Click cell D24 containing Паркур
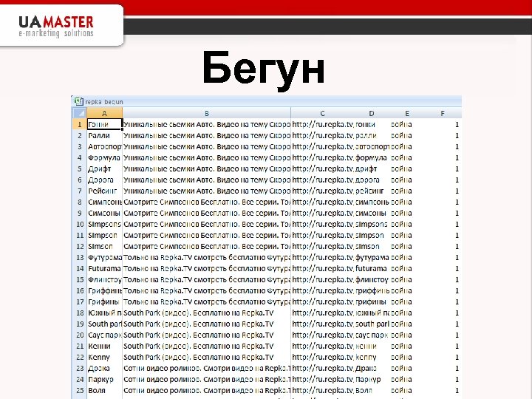 point(372,379)
